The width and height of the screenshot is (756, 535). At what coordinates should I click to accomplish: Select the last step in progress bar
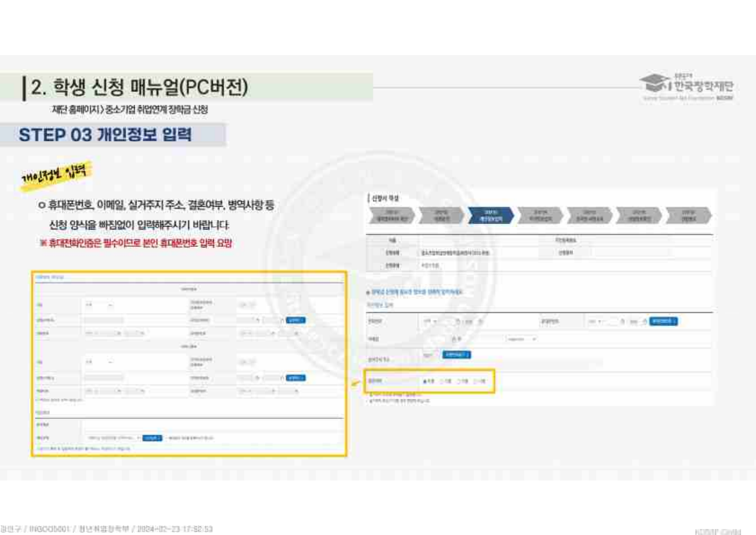(x=688, y=215)
